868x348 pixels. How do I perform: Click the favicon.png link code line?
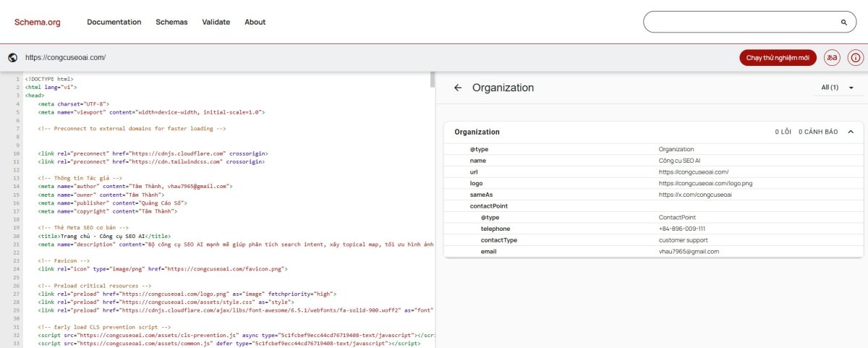(x=163, y=268)
